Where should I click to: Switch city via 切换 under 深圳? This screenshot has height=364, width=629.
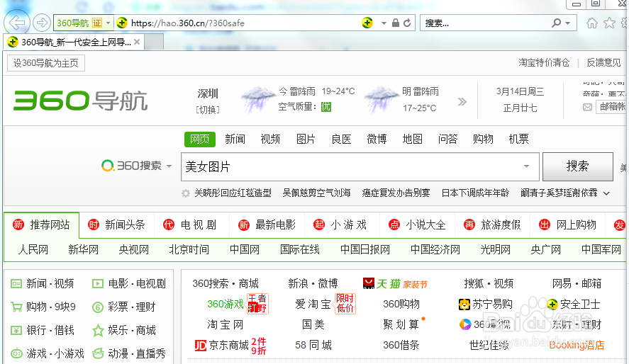(207, 109)
